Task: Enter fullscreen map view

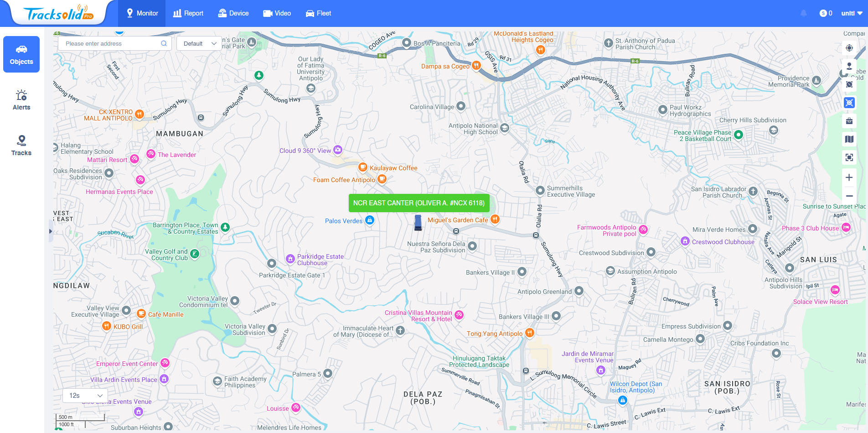Action: pyautogui.click(x=849, y=157)
